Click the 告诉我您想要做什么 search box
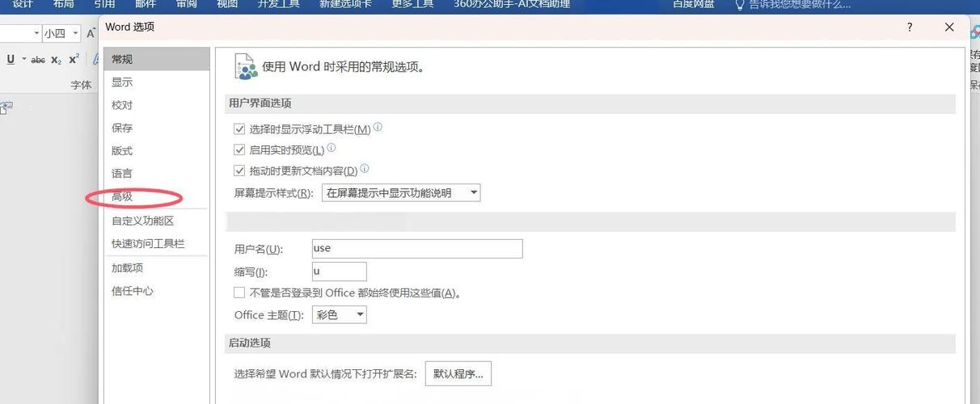Image resolution: width=980 pixels, height=404 pixels. [800, 4]
